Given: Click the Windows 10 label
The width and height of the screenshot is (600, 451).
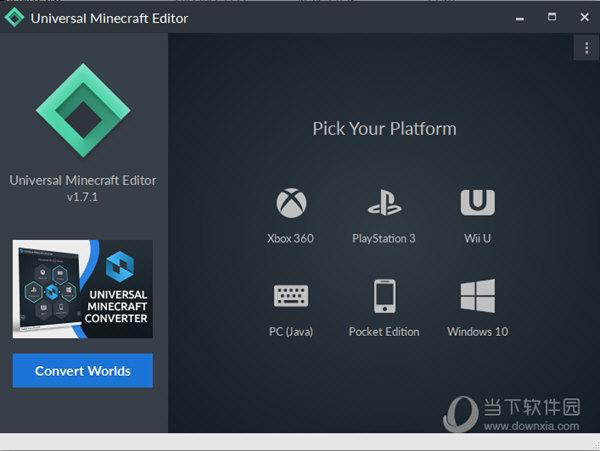Looking at the screenshot, I should pos(478,332).
